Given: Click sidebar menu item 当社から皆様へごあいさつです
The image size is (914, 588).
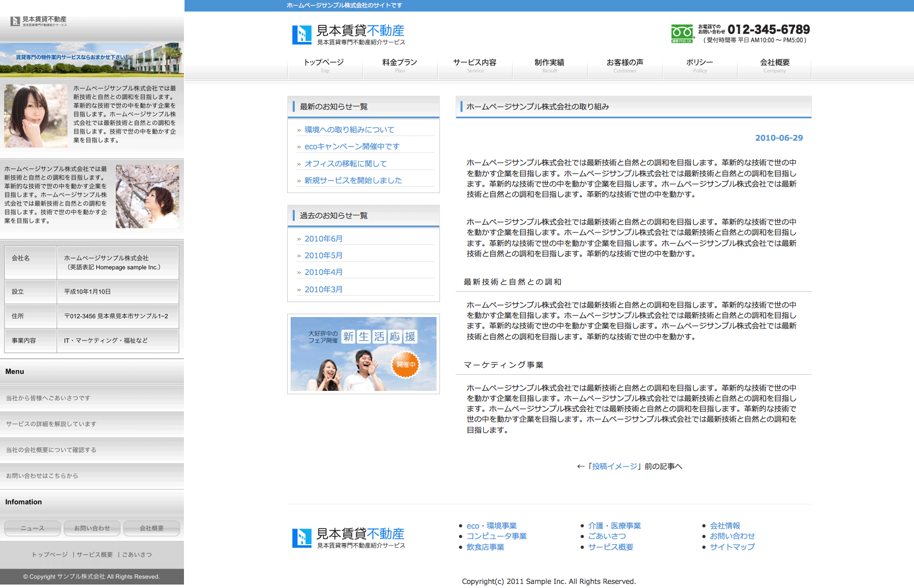Looking at the screenshot, I should click(48, 398).
